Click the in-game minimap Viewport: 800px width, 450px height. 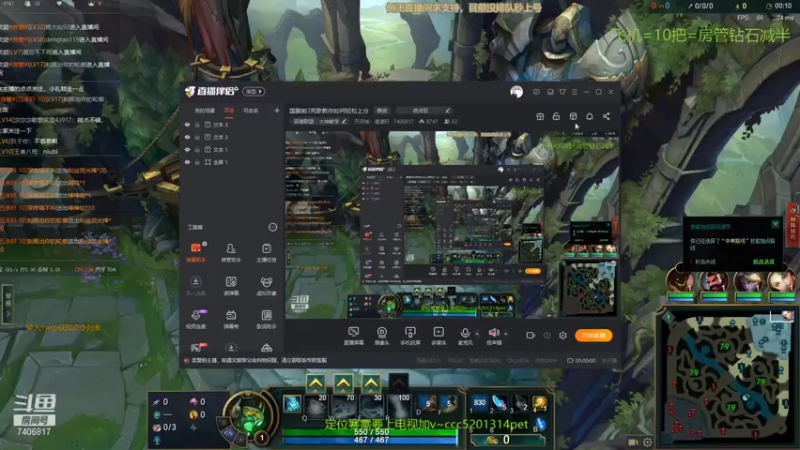click(728, 379)
